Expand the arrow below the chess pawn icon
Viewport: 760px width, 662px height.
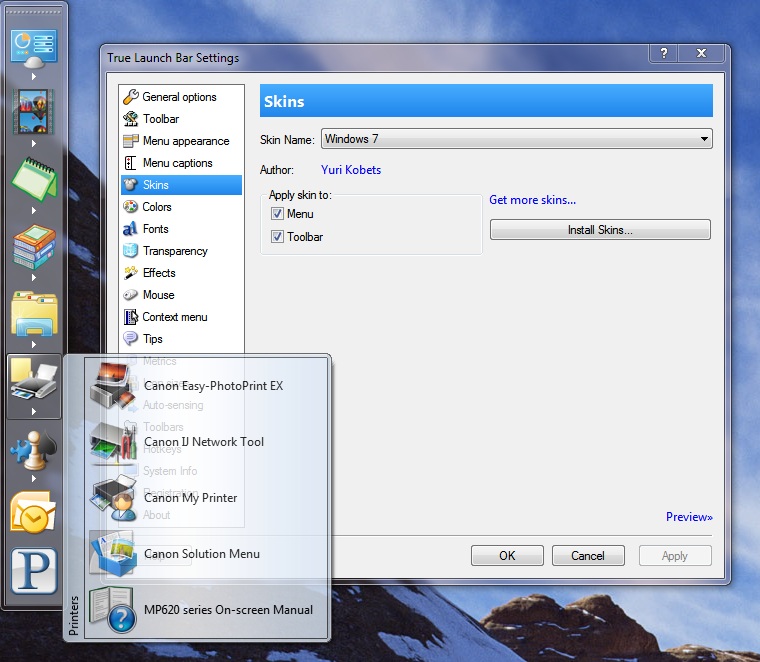(33, 478)
